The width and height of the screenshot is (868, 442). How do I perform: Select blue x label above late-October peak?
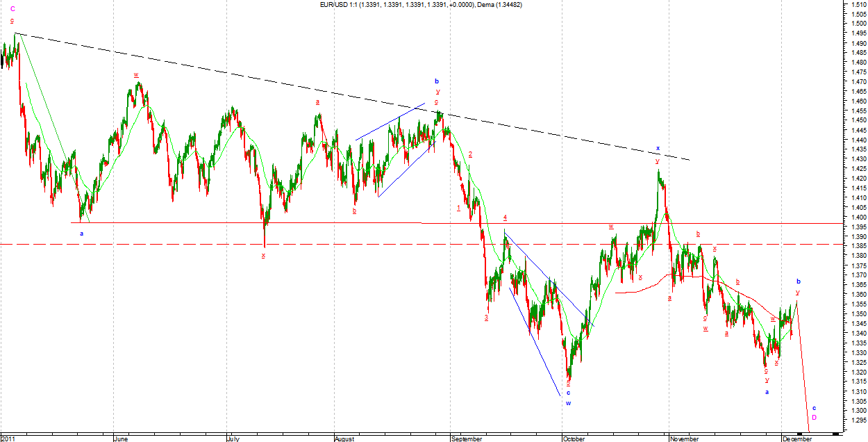click(x=658, y=148)
